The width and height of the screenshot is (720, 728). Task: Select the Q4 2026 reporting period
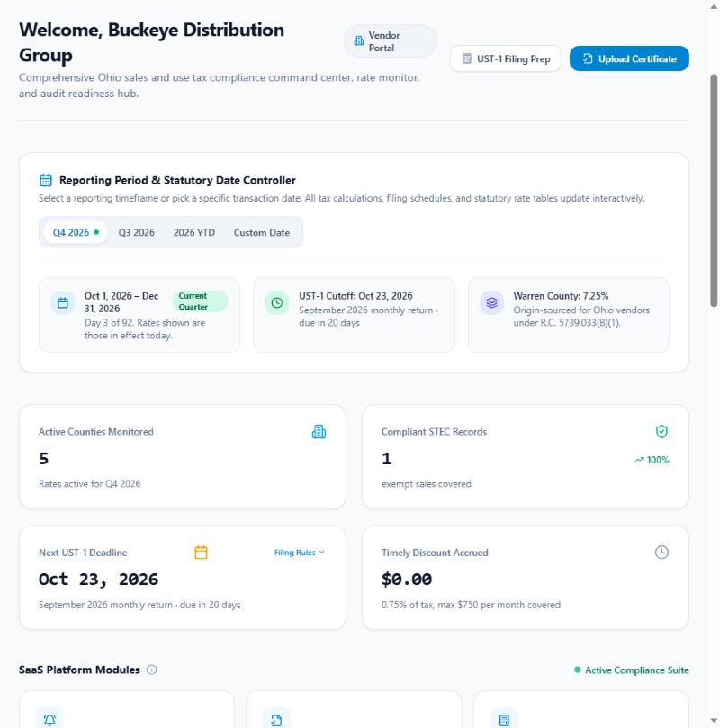point(76,232)
